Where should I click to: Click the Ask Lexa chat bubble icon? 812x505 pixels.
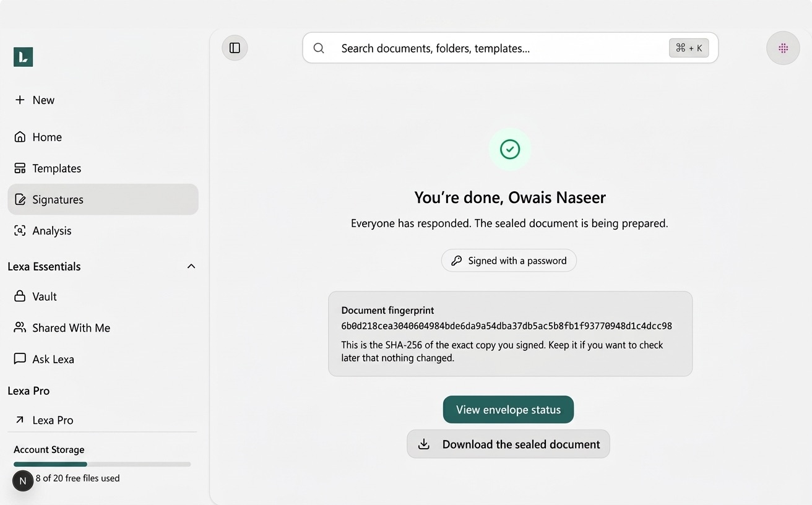20,359
